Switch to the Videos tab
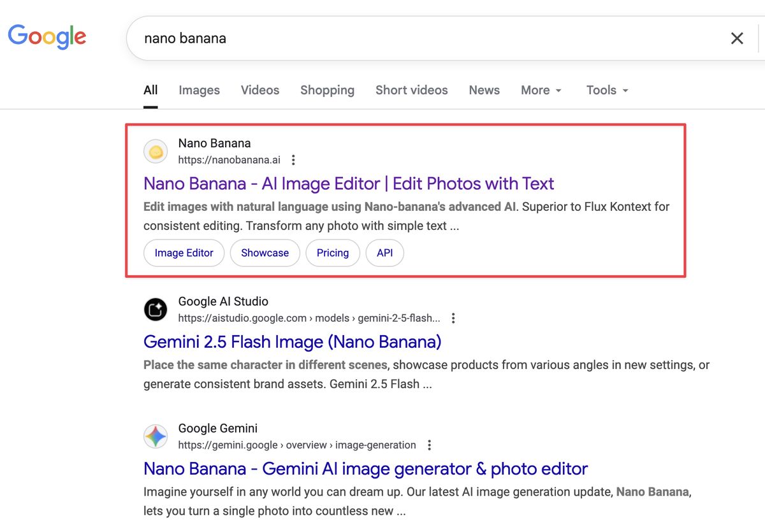 [x=260, y=90]
